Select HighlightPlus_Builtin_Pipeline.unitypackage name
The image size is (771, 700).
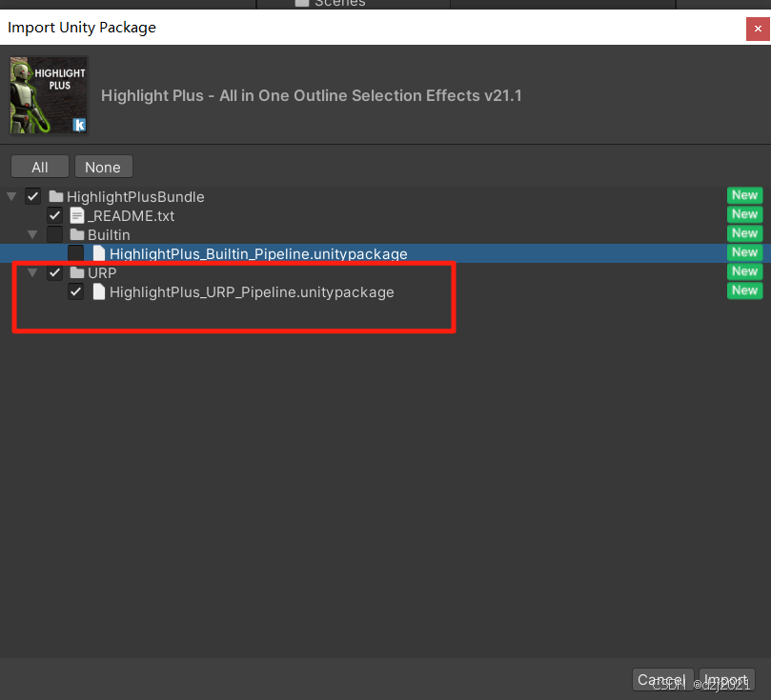[x=258, y=254]
